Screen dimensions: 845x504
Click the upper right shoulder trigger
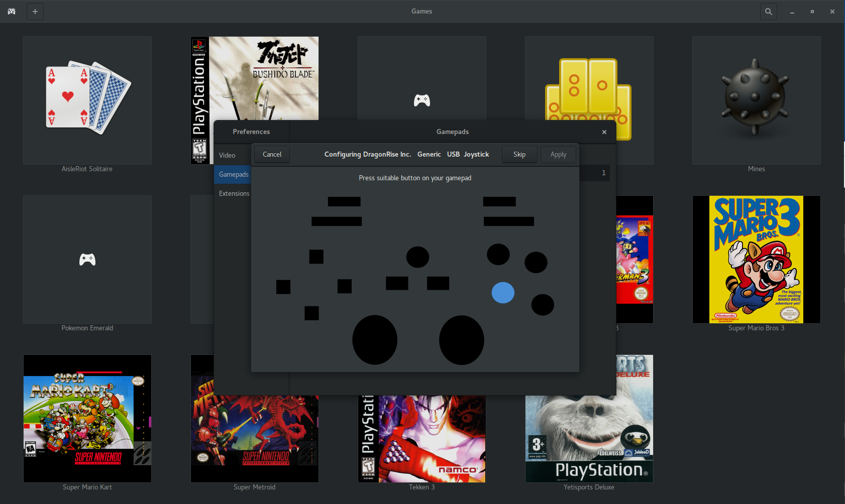click(499, 201)
